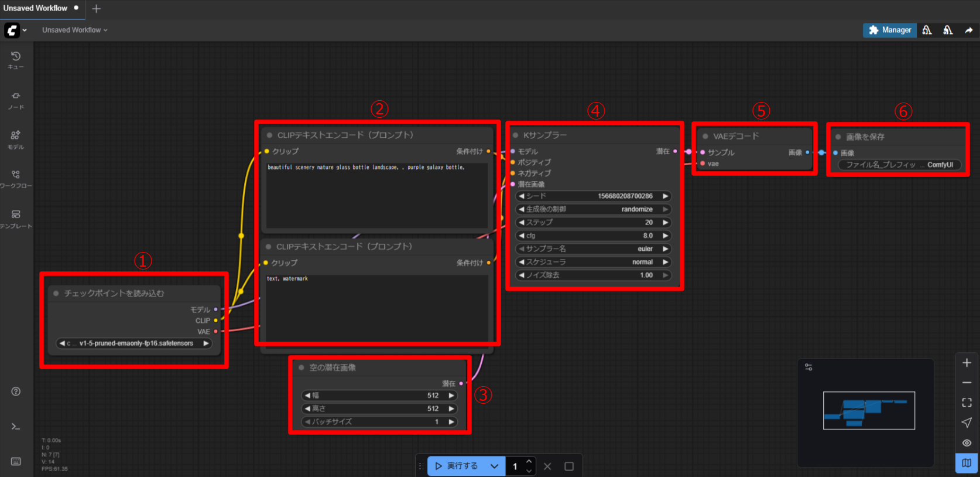Viewport: 980px width, 477px height.
Task: Open the workflows sidebar panel
Action: [16, 178]
